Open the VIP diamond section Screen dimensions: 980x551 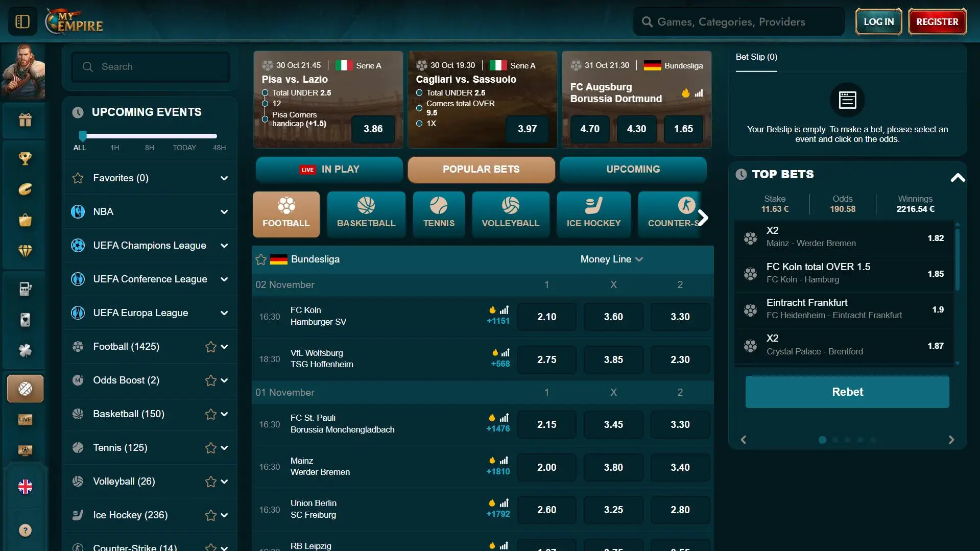[24, 251]
